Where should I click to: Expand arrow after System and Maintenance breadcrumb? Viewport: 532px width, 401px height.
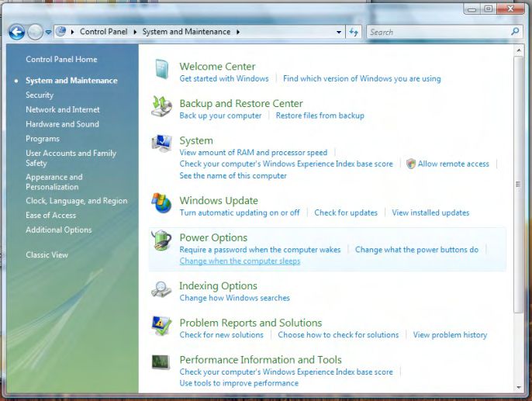[238, 32]
